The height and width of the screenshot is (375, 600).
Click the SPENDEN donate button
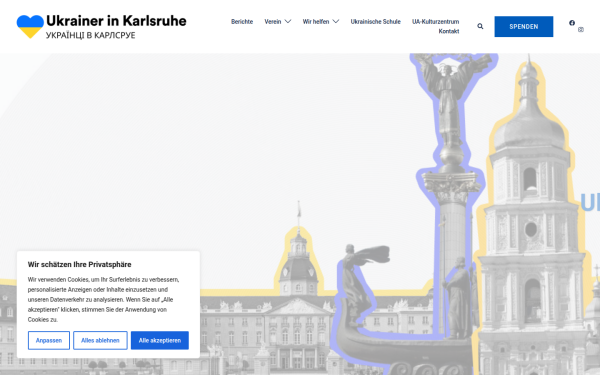pos(523,26)
